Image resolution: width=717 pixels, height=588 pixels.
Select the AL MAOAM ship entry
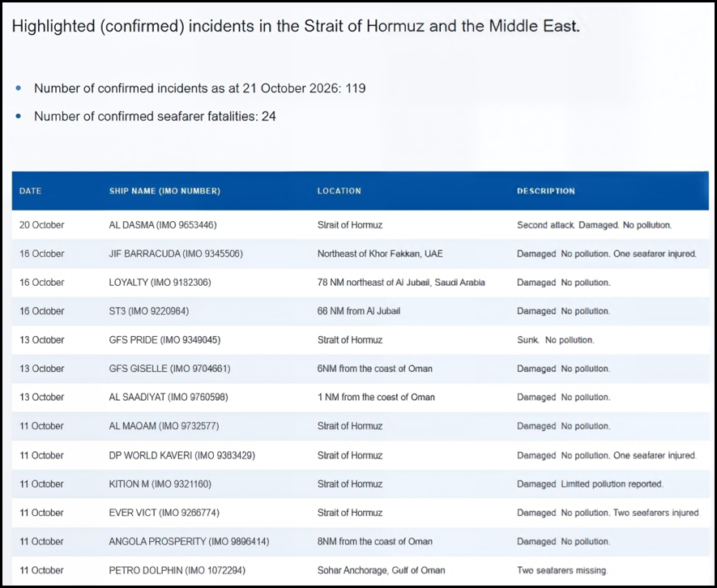click(x=164, y=426)
